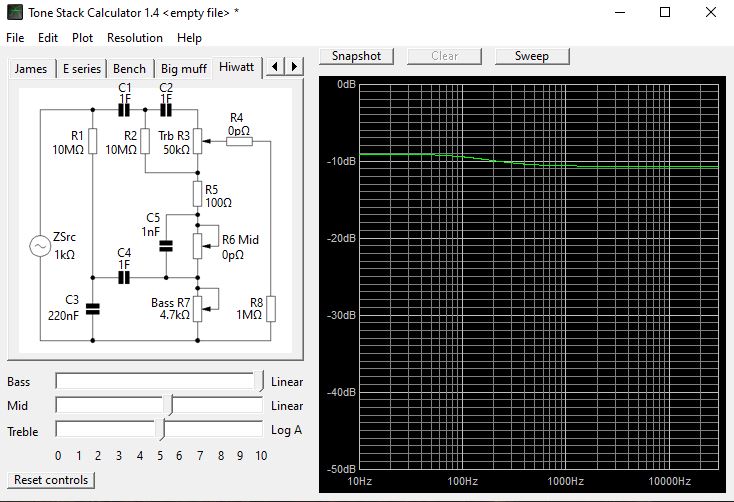This screenshot has width=734, height=502.
Task: Click the R8 1MΩ value text
Action: [x=249, y=315]
